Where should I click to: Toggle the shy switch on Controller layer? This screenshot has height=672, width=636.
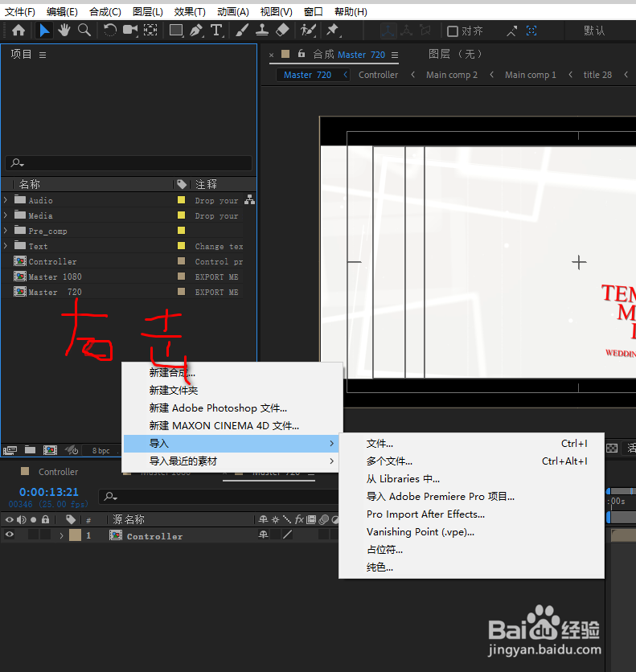[263, 535]
